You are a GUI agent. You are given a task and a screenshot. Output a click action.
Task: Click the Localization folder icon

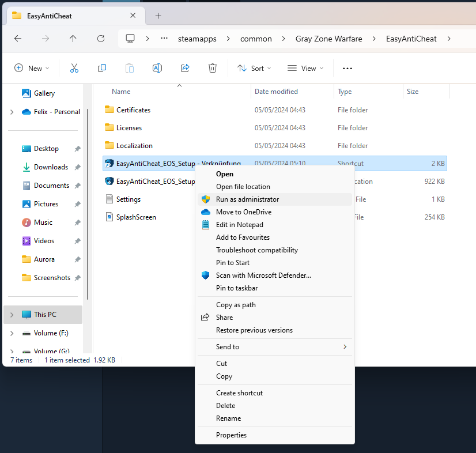pyautogui.click(x=109, y=145)
